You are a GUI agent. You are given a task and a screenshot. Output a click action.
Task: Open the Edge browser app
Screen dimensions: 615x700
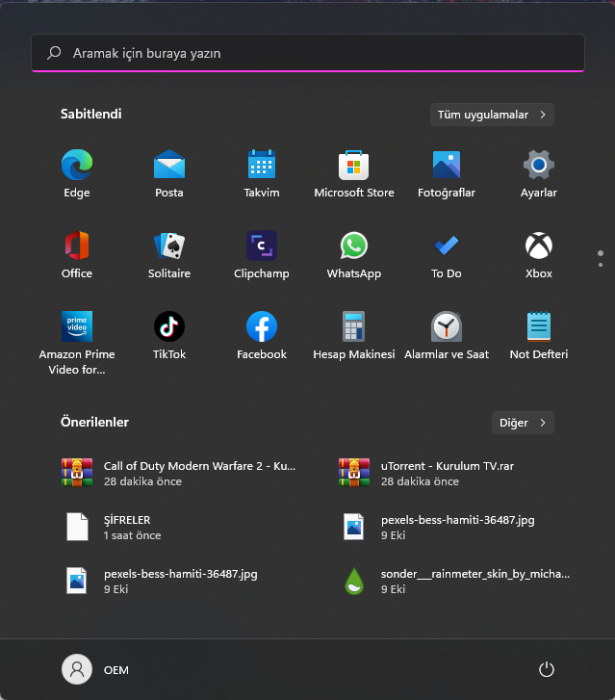click(77, 173)
